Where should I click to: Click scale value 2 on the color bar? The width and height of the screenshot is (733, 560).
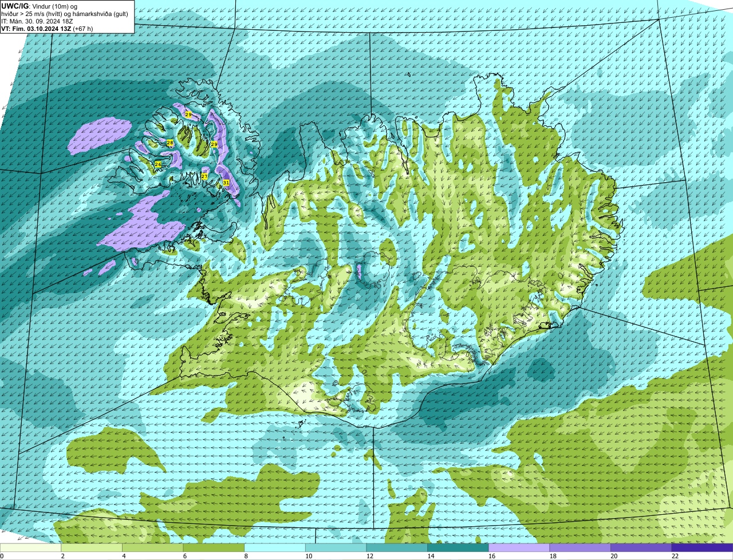point(62,556)
